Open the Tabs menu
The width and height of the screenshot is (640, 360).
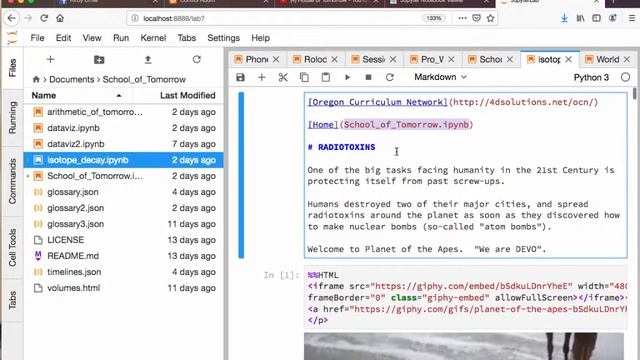tap(187, 38)
